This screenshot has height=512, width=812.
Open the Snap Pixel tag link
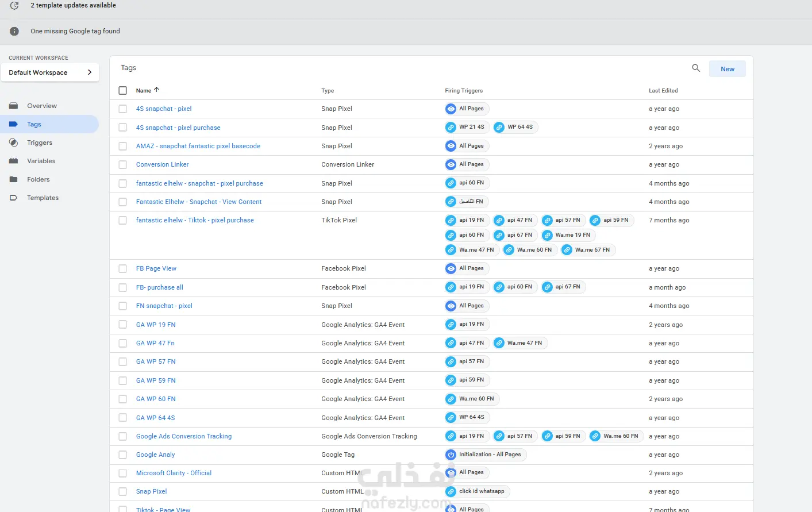[152, 491]
